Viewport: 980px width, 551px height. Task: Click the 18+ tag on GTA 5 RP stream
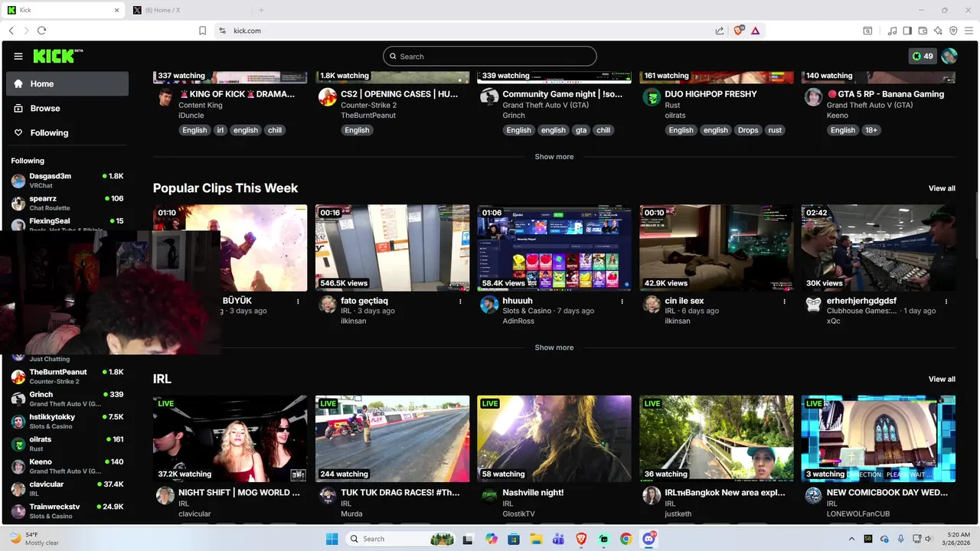tap(871, 130)
